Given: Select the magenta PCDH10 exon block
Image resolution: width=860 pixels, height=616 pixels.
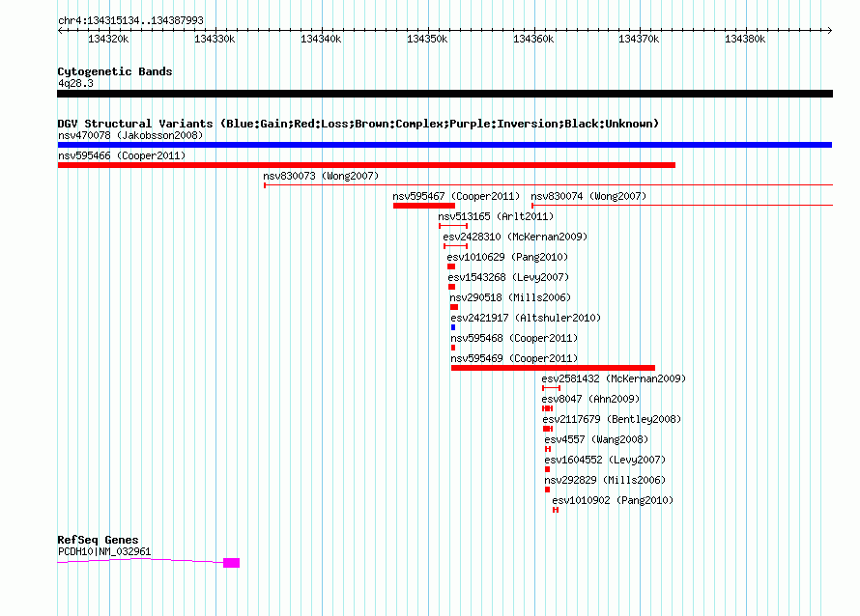Looking at the screenshot, I should tap(232, 563).
